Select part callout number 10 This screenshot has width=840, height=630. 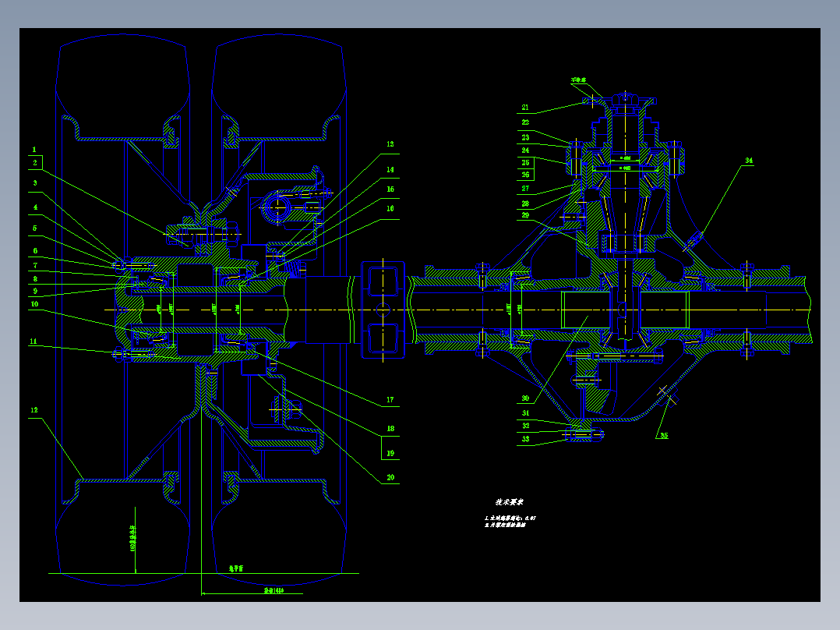tap(35, 304)
